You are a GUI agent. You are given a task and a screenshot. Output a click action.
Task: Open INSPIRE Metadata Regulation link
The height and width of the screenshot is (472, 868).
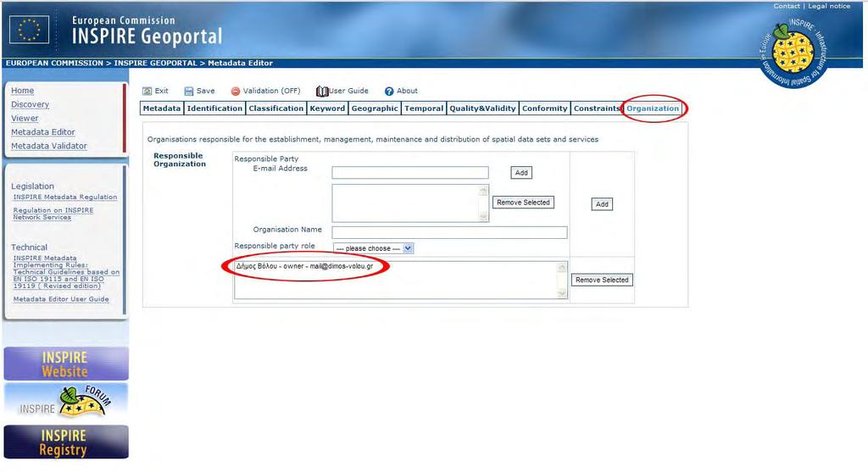click(65, 197)
